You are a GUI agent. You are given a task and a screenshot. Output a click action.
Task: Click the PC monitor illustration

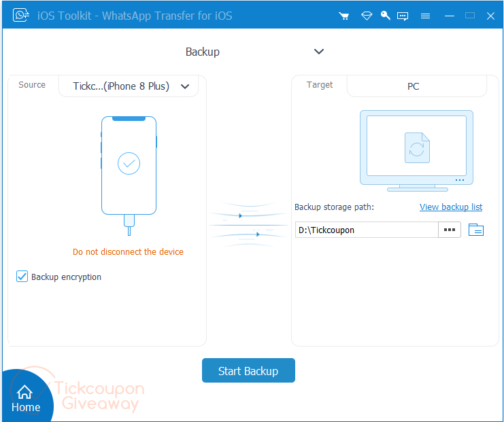(x=416, y=151)
